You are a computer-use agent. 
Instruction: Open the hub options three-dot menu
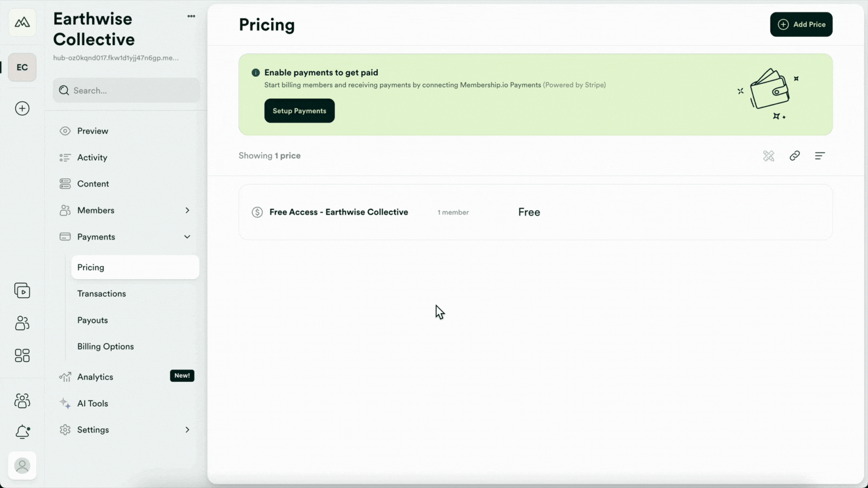pos(191,16)
